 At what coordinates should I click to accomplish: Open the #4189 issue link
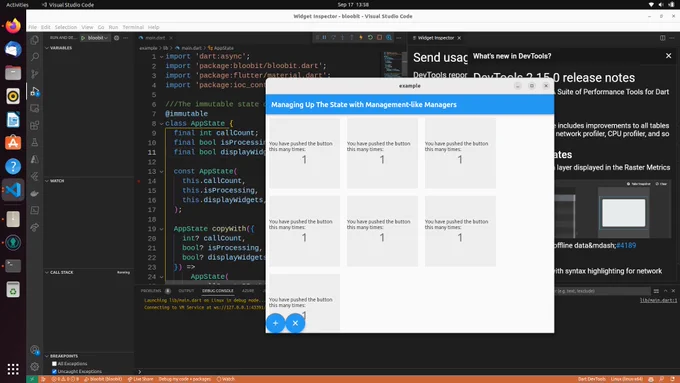[626, 246]
